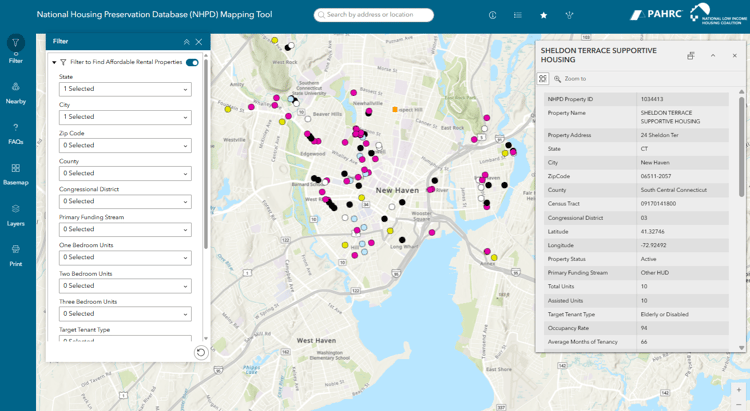Image resolution: width=750 pixels, height=411 pixels.
Task: Dock the Sheldon Terrace popup
Action: click(690, 56)
